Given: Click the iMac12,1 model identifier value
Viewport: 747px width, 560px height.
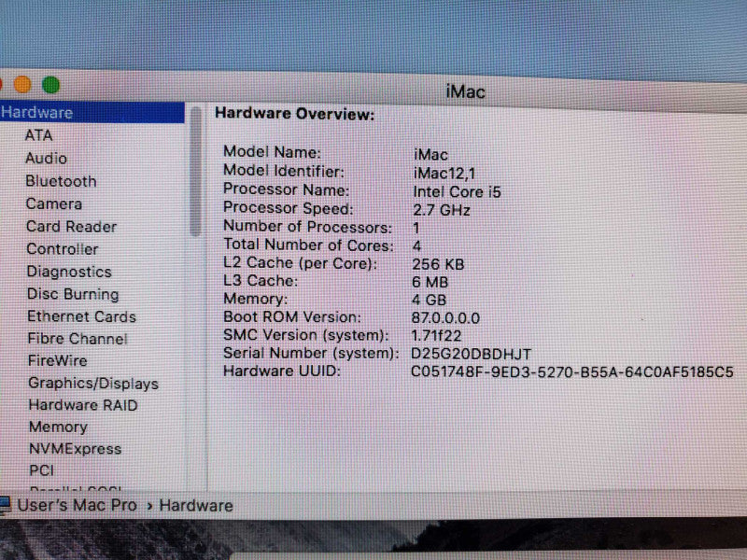Looking at the screenshot, I should (444, 174).
